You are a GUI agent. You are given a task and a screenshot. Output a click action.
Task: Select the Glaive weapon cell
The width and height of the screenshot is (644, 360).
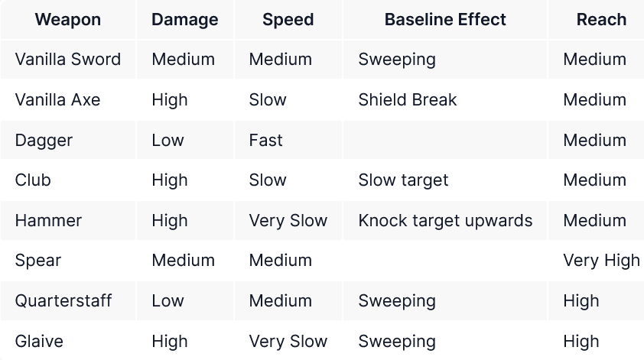click(39, 342)
